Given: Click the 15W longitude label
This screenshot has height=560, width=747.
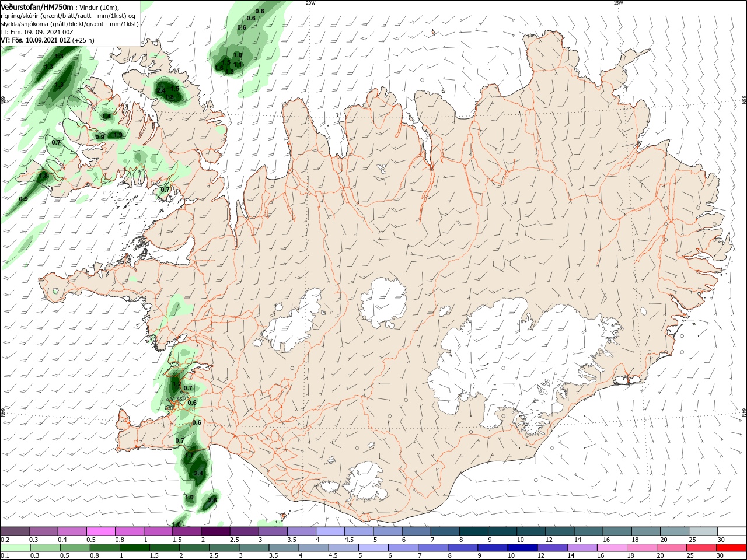Looking at the screenshot, I should [618, 2].
